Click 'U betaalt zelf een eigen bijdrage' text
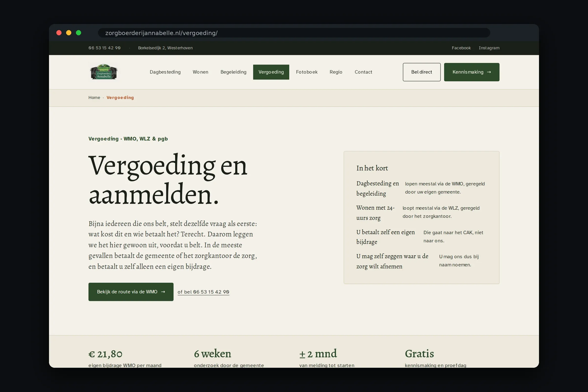588x392 pixels. point(385,237)
